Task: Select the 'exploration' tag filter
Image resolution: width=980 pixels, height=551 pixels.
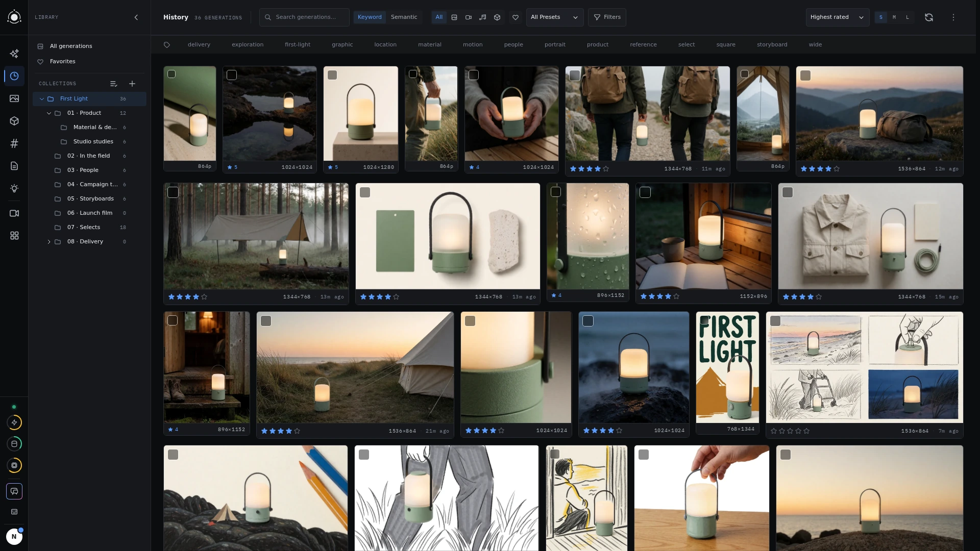Action: click(248, 45)
